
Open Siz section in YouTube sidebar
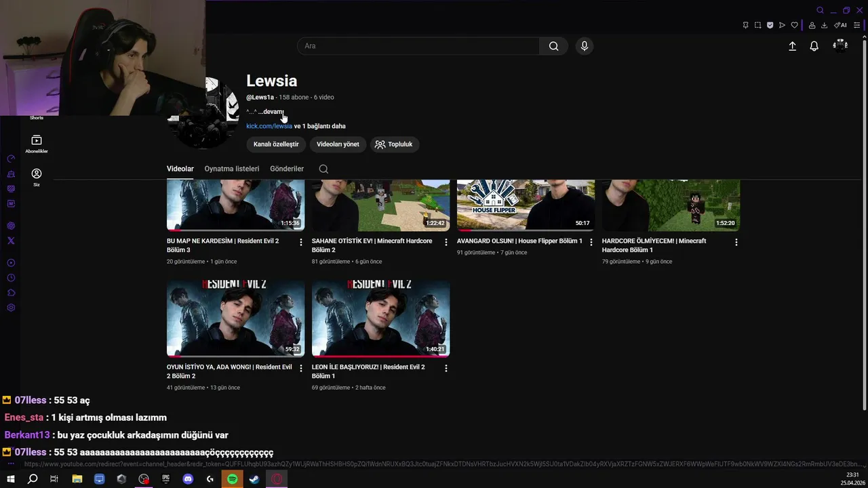point(37,178)
